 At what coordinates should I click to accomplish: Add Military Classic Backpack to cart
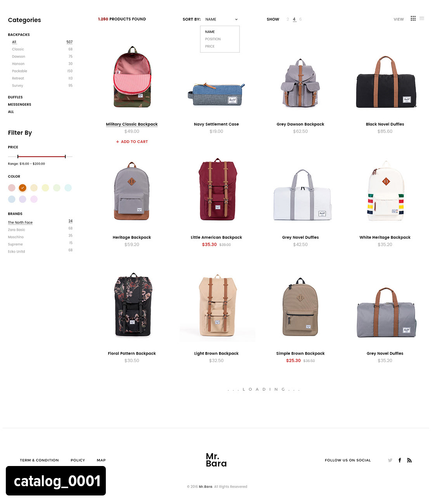(132, 142)
